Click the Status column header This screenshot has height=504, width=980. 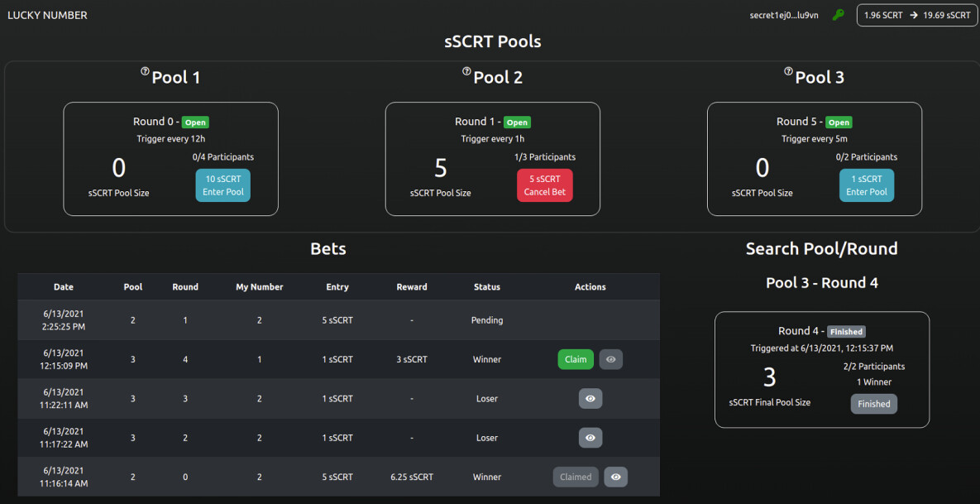(x=487, y=287)
